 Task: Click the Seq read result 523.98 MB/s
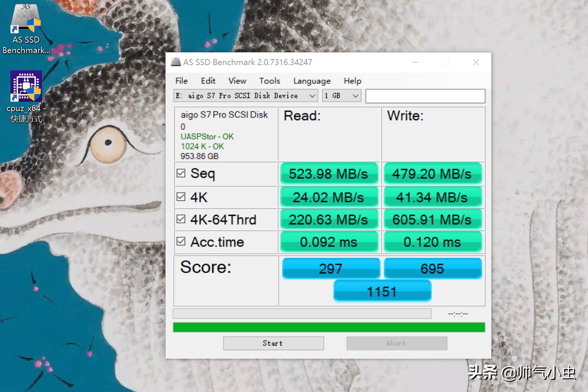pyautogui.click(x=329, y=174)
